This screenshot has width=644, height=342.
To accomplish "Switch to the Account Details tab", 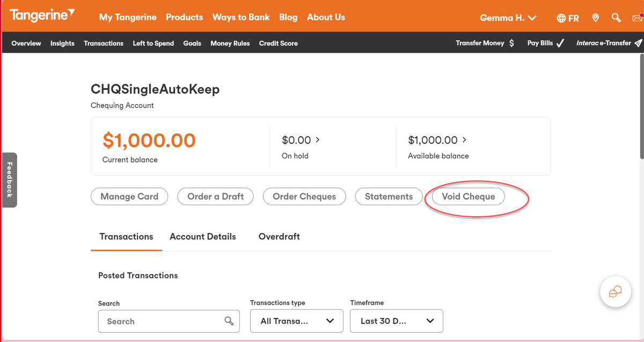I will coord(203,236).
